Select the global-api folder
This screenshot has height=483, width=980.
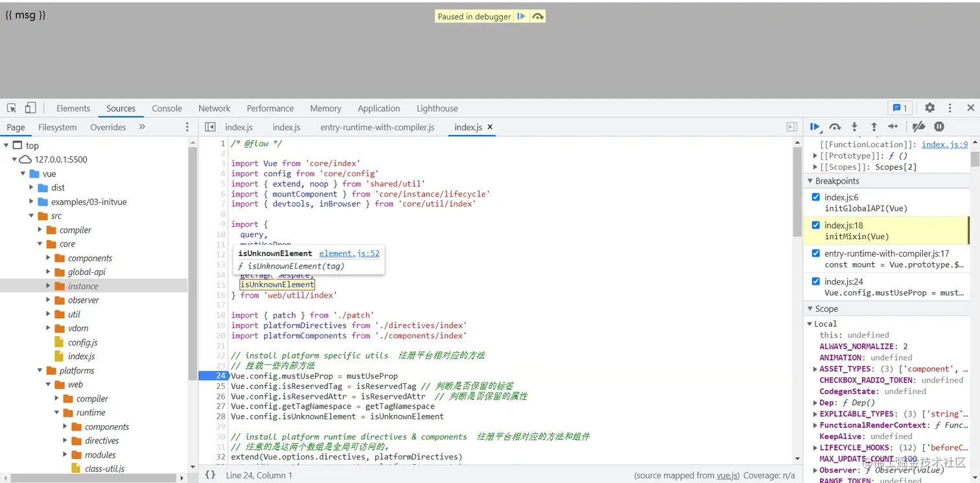tap(87, 272)
